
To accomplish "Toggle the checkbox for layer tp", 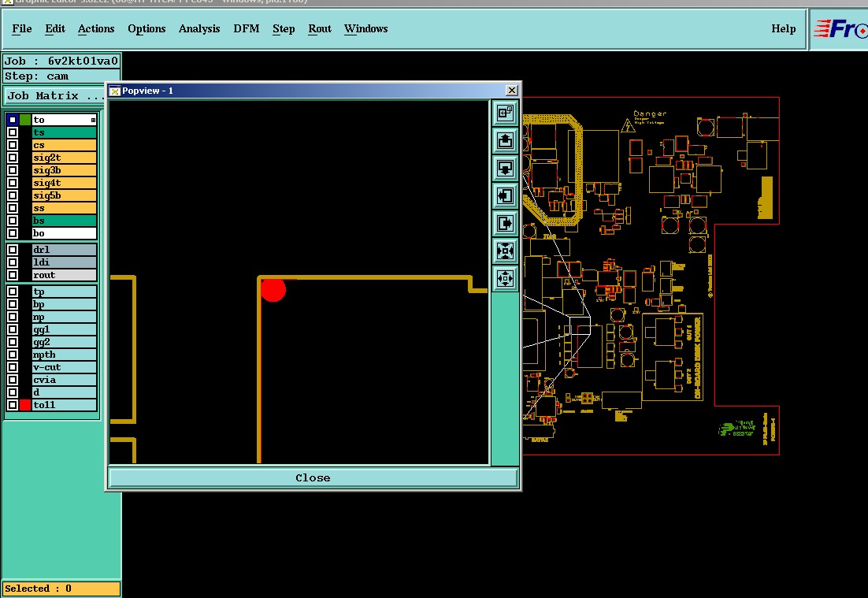I will click(12, 292).
